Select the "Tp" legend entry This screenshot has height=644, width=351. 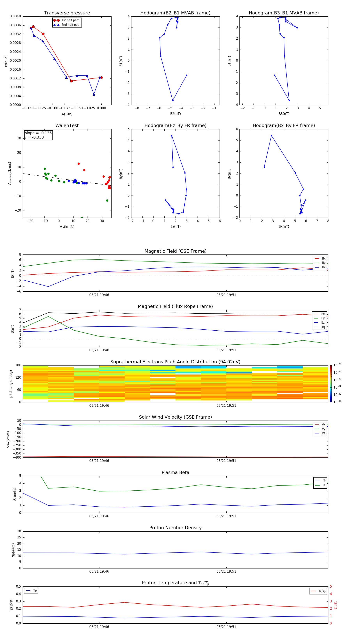(31, 591)
